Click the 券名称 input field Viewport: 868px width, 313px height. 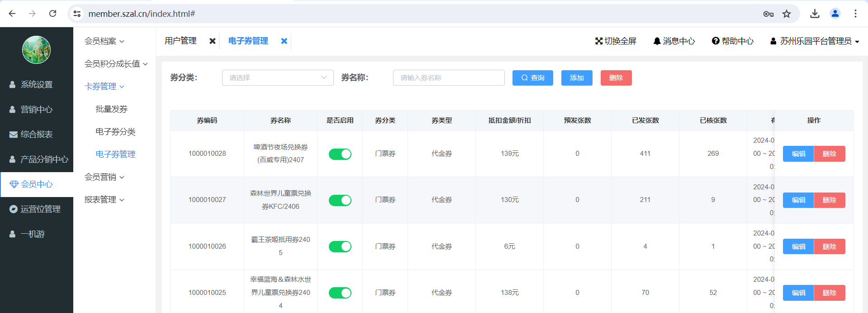[449, 78]
